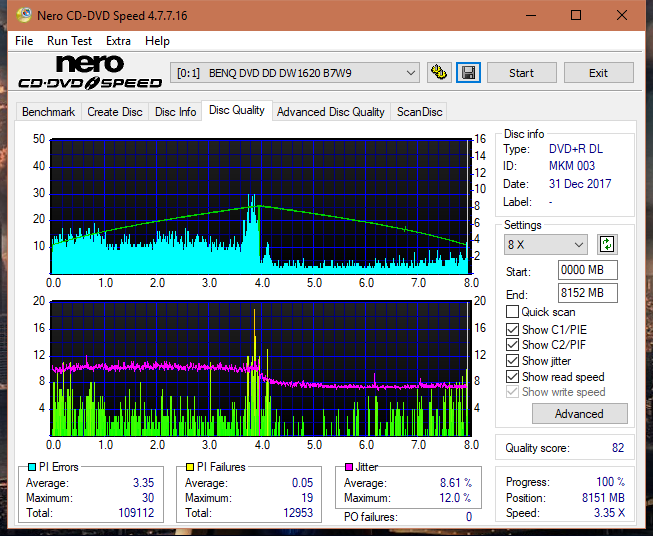The image size is (653, 536).
Task: Click the disabled Show write speed checkbox
Action: coord(512,392)
